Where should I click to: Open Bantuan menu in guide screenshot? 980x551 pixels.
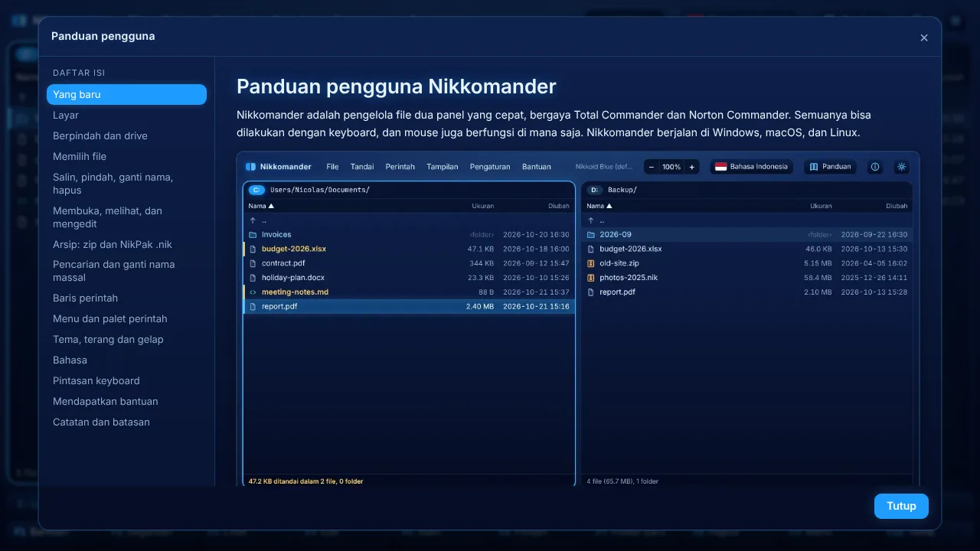click(536, 167)
